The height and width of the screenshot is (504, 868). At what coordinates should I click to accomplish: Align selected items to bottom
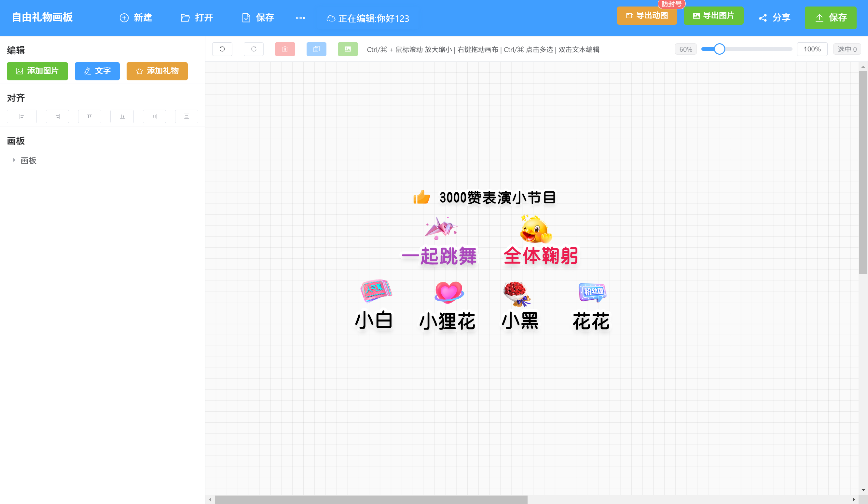122,116
